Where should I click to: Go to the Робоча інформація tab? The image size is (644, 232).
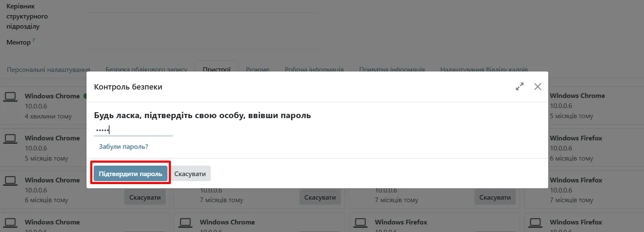point(314,69)
